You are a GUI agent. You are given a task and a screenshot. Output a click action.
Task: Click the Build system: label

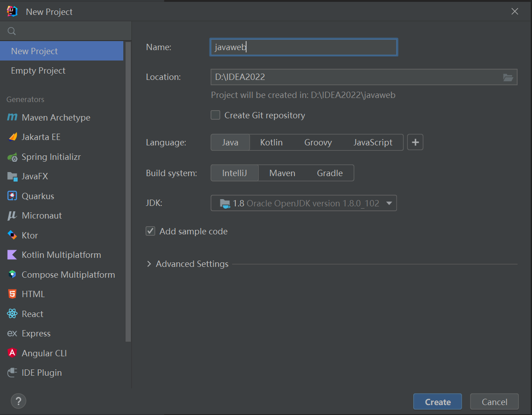pyautogui.click(x=171, y=173)
